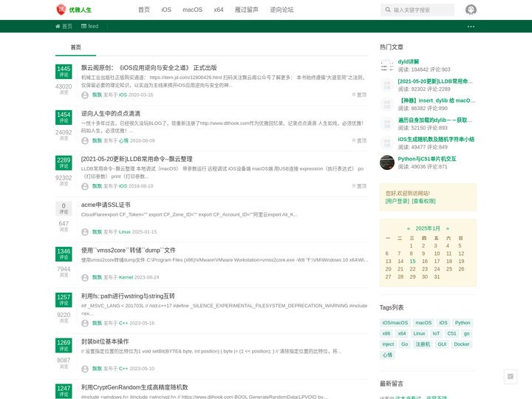This screenshot has width=532, height=399.
Task: Click author avatar on acme申请SSL证书 post
Action: pyautogui.click(x=85, y=232)
